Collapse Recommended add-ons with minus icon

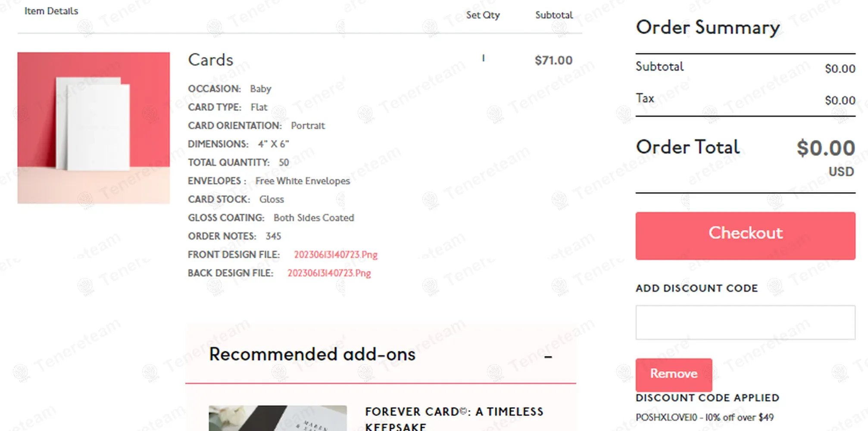(x=548, y=356)
